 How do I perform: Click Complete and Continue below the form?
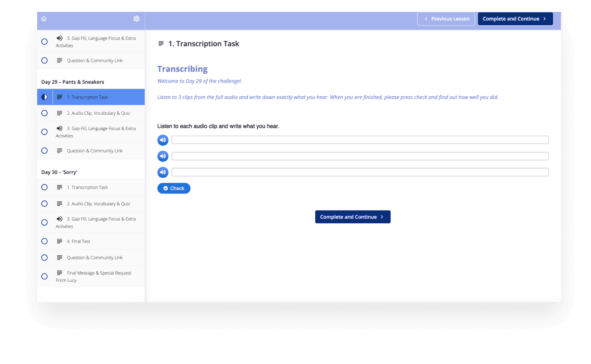pyautogui.click(x=352, y=217)
